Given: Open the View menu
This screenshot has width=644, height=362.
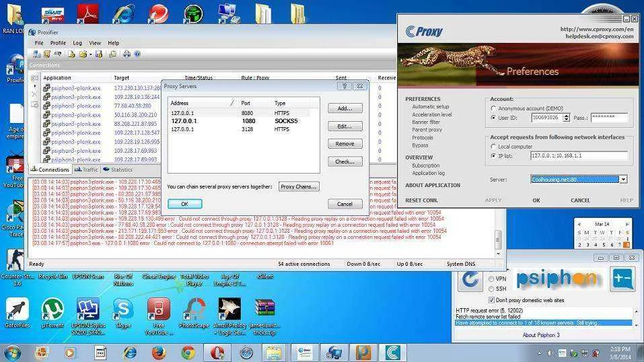Looking at the screenshot, I should click(95, 43).
